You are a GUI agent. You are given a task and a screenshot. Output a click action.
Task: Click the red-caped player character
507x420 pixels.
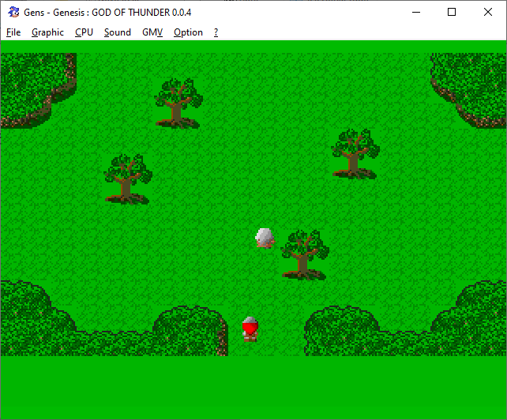tap(250, 329)
